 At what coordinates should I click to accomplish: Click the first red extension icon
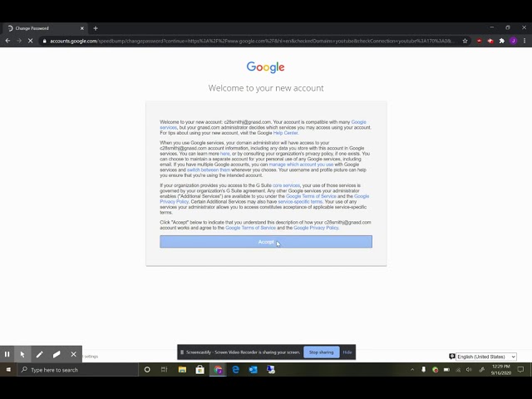pyautogui.click(x=479, y=41)
